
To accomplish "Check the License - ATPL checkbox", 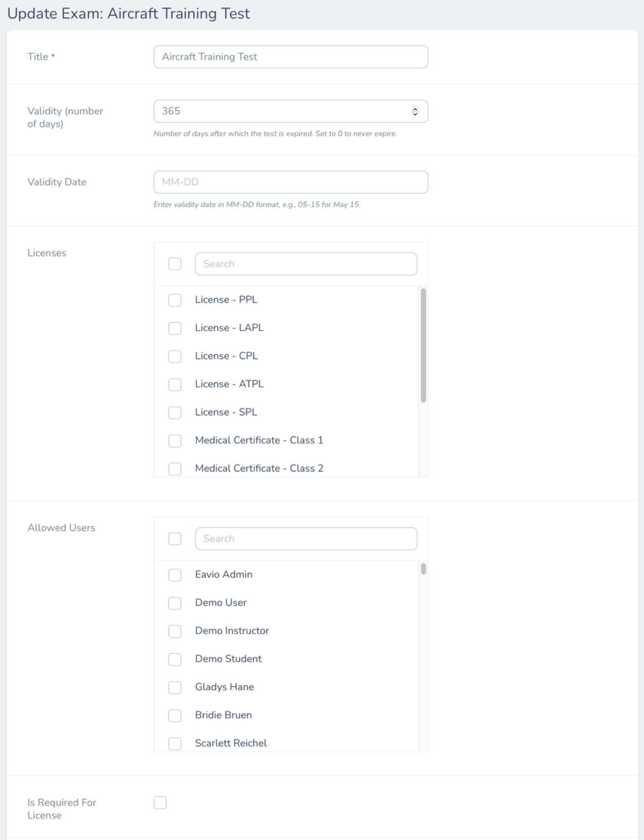I will pyautogui.click(x=175, y=385).
